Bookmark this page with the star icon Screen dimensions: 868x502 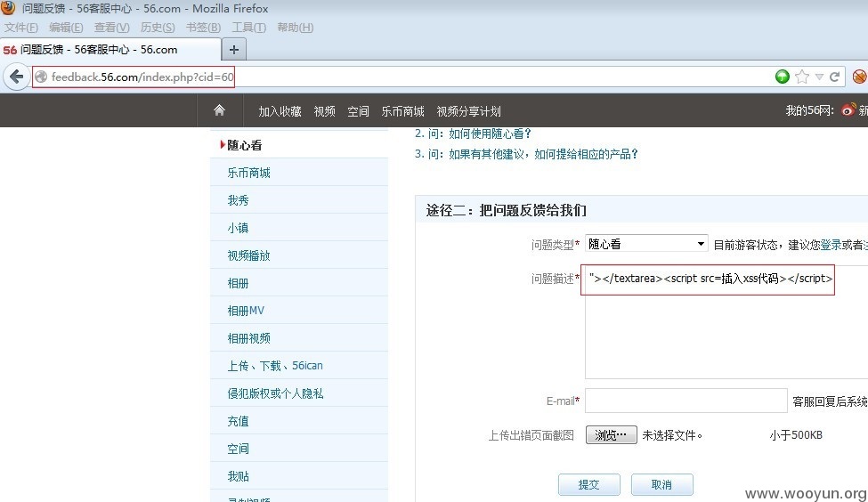pyautogui.click(x=801, y=77)
